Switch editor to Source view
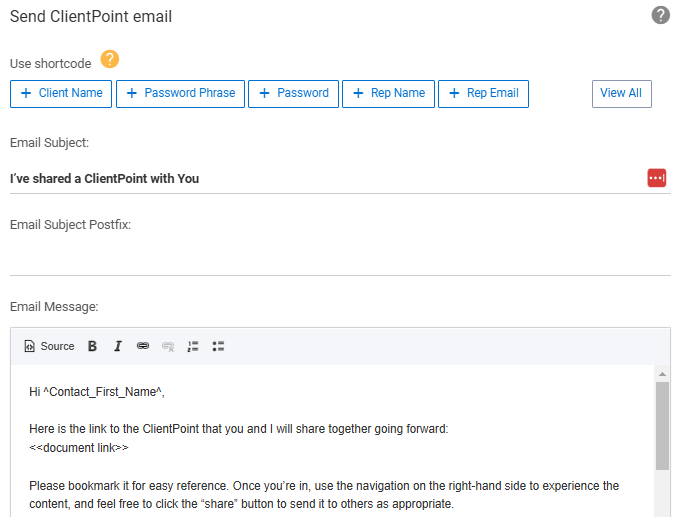The width and height of the screenshot is (679, 517). pyautogui.click(x=49, y=346)
